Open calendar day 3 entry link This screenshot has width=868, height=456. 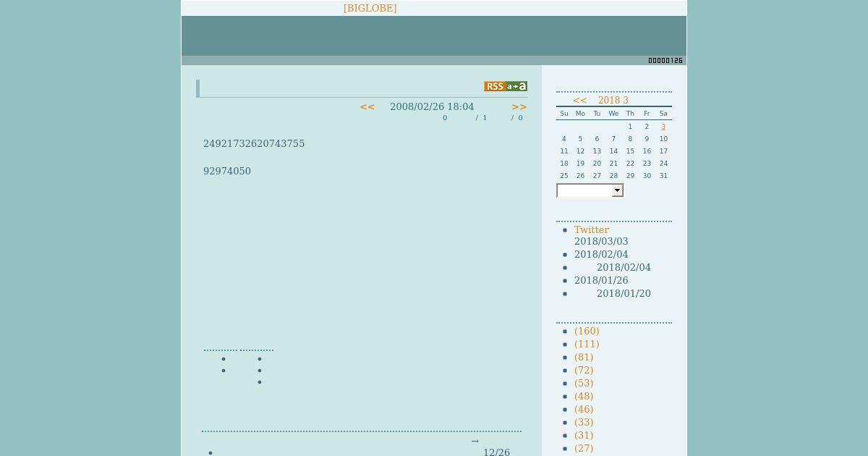pos(663,127)
